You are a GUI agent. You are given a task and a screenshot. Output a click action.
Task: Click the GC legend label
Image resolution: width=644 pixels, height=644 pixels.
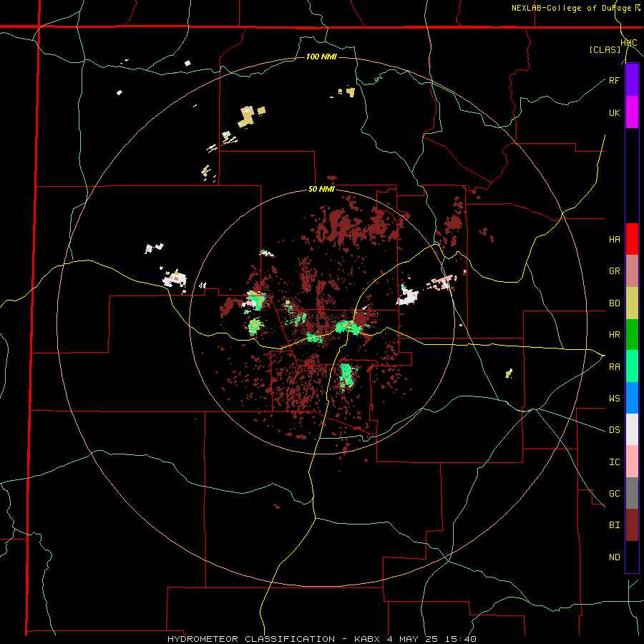tap(614, 494)
